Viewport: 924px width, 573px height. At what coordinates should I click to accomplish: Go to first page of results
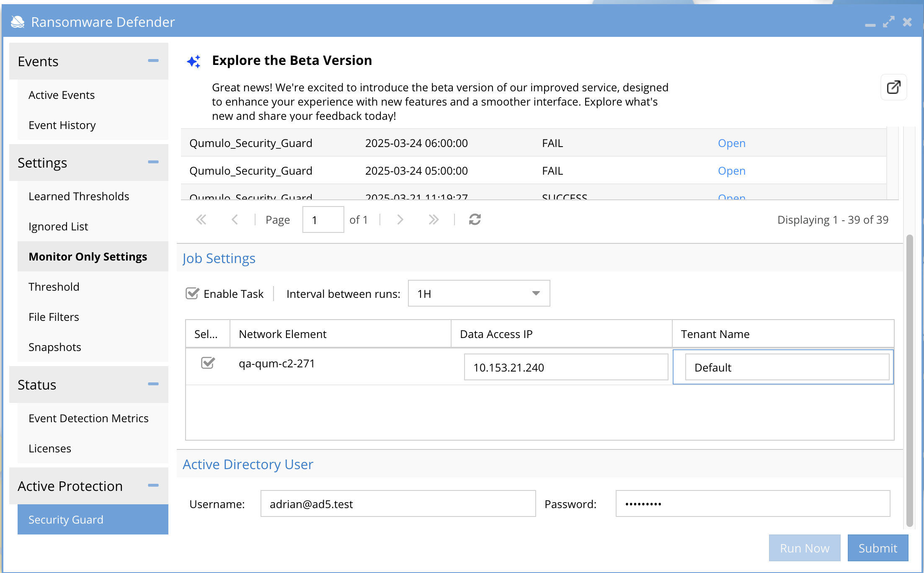tap(201, 219)
